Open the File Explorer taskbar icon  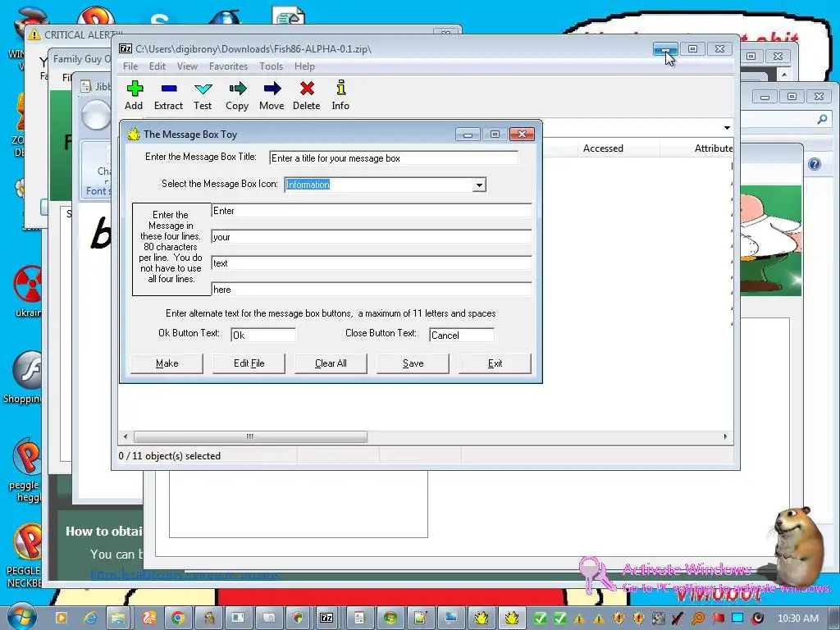(x=118, y=619)
